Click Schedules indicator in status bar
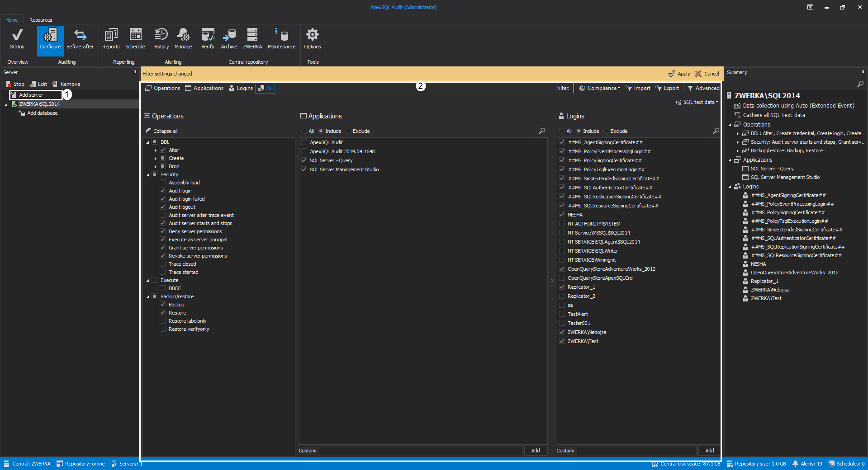 [846, 464]
